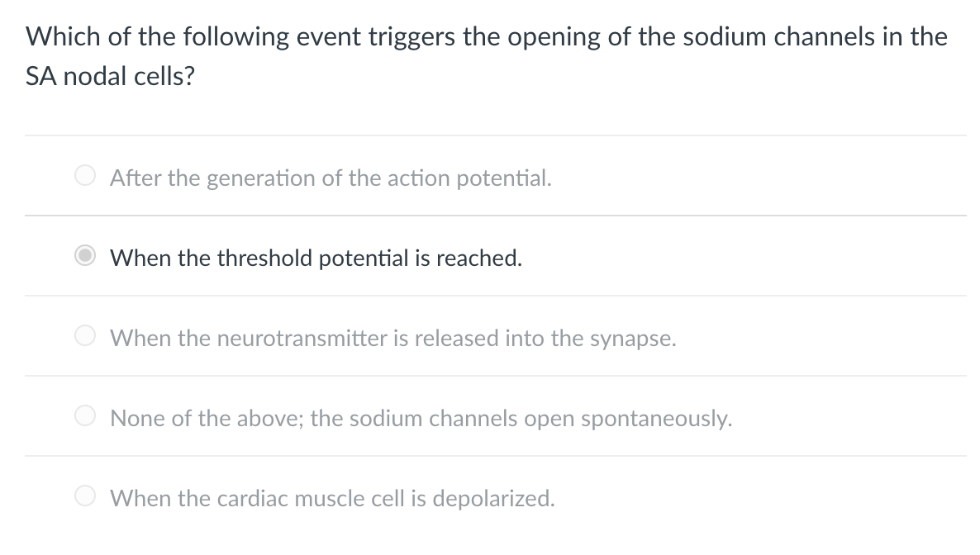The image size is (980, 555).
Task: Click the label 'When the neurotransmitter is released into the synapse.'
Action: [x=393, y=338]
